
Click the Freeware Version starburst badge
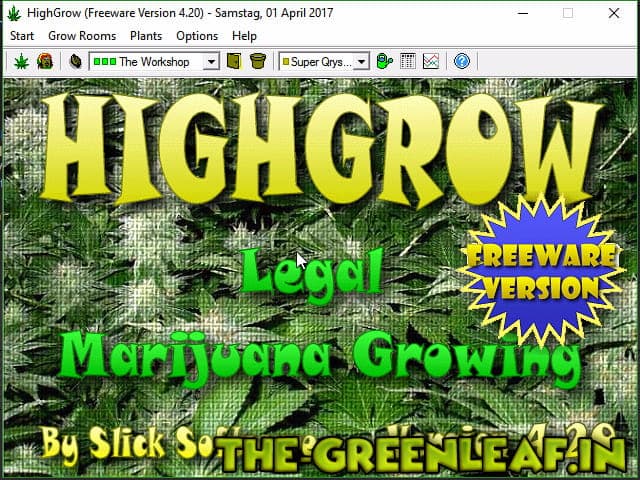(x=539, y=270)
